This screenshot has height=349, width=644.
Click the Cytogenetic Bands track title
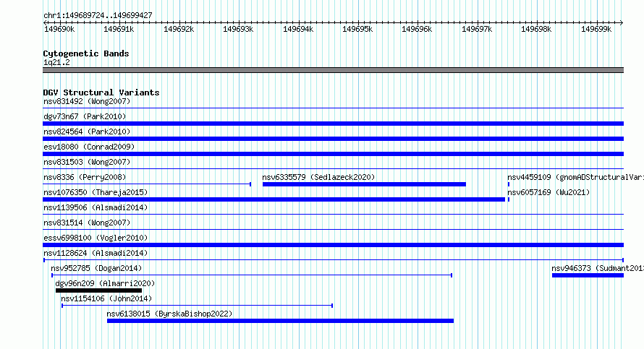click(x=86, y=53)
